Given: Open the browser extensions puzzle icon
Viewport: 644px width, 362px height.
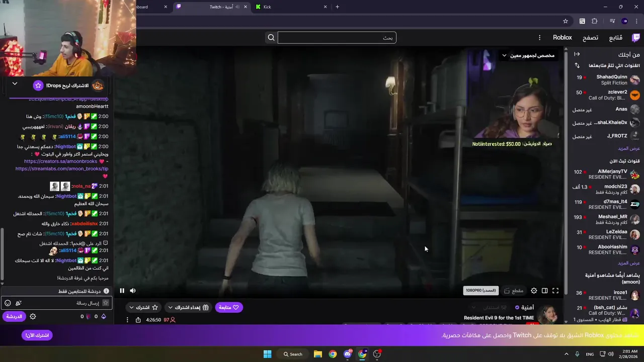Looking at the screenshot, I should 594,21.
